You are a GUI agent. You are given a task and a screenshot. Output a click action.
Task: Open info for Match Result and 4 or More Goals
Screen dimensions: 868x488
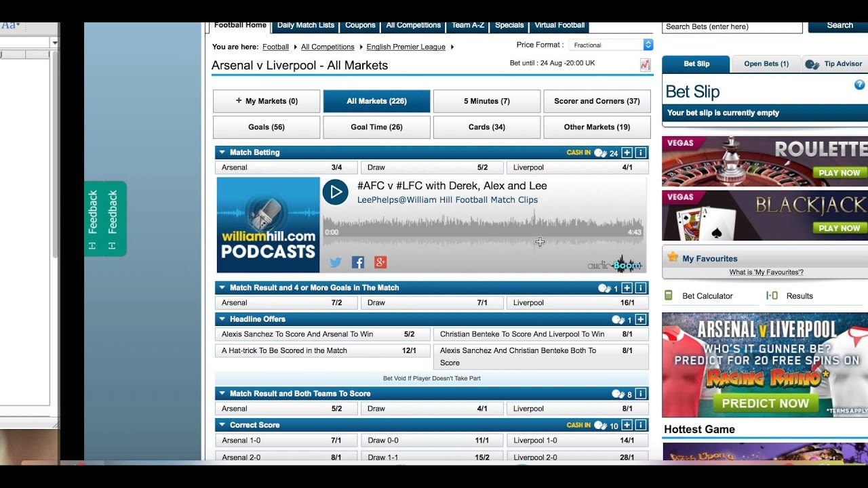pos(640,288)
